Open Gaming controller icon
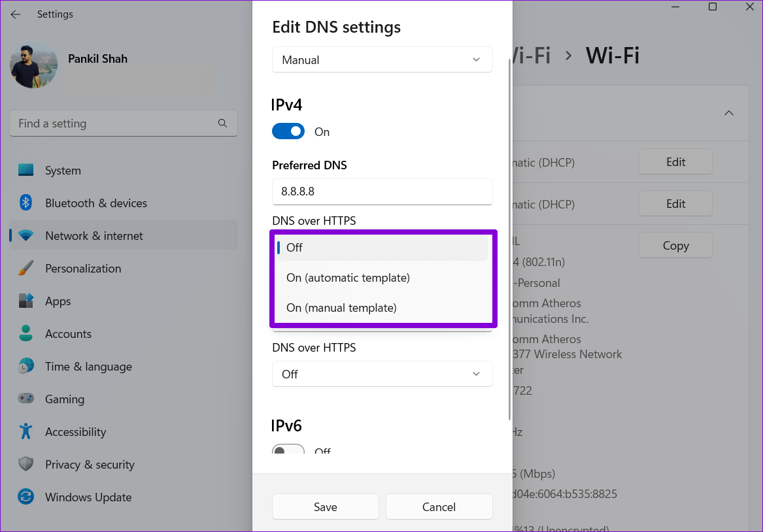The height and width of the screenshot is (532, 763). click(26, 399)
